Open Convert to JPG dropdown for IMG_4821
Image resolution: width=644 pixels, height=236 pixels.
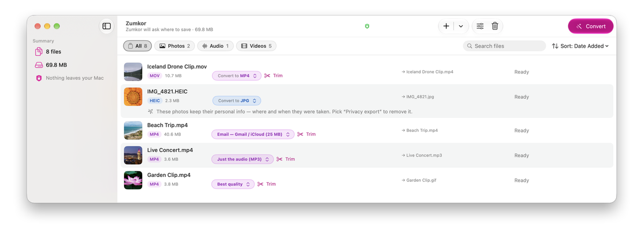[x=237, y=100]
